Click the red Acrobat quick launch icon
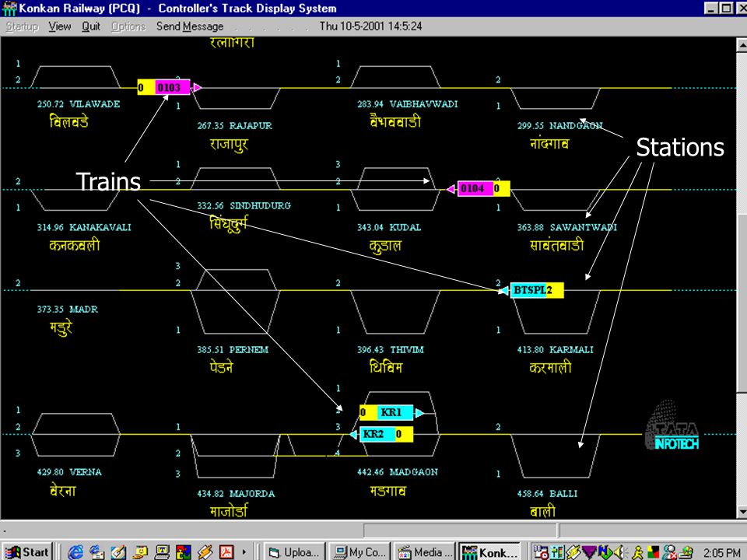 pyautogui.click(x=226, y=552)
